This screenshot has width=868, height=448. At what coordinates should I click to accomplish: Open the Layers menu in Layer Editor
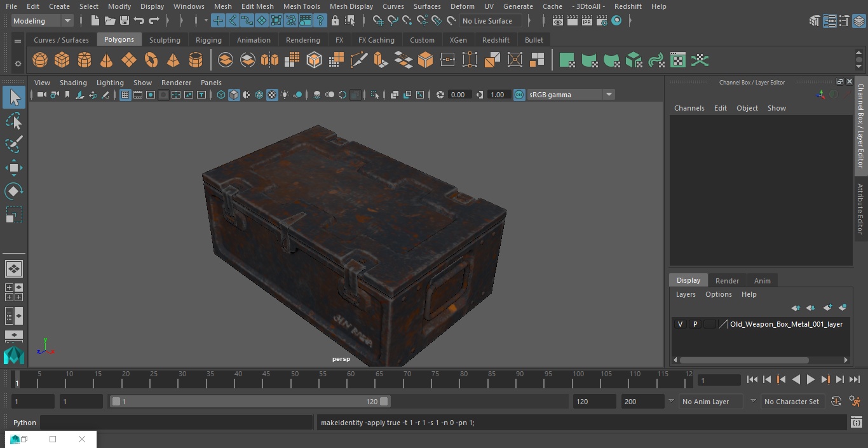(x=686, y=294)
